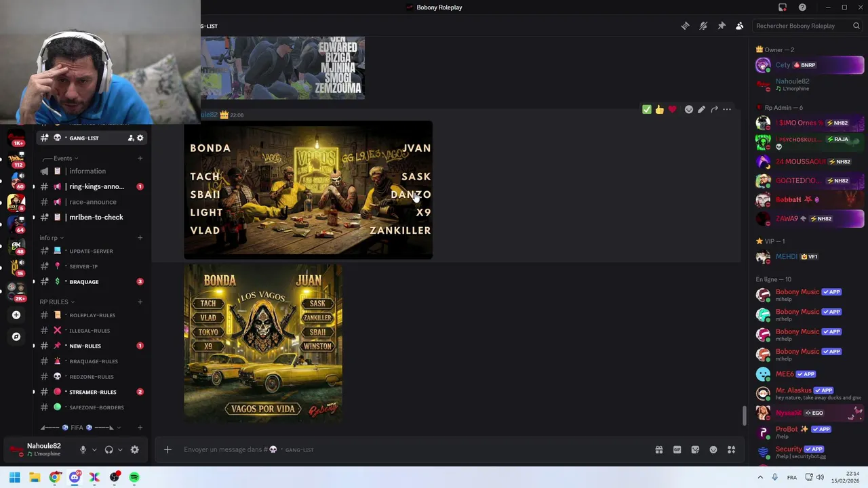Add a channel to the FIFA category
Image resolution: width=868 pixels, height=488 pixels.
point(140,428)
